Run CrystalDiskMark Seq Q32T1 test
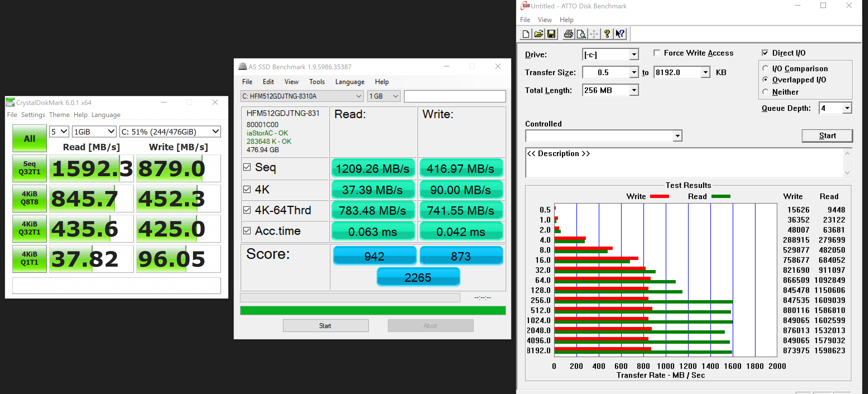The image size is (868, 394). click(30, 168)
